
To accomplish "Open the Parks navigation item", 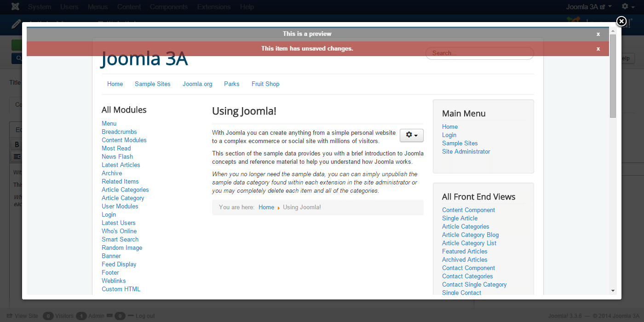I will click(232, 84).
